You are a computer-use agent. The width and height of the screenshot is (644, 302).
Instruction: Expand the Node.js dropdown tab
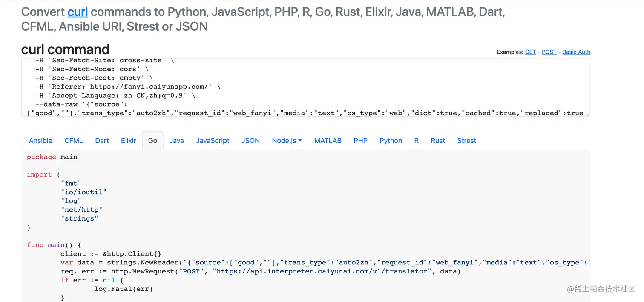(287, 141)
